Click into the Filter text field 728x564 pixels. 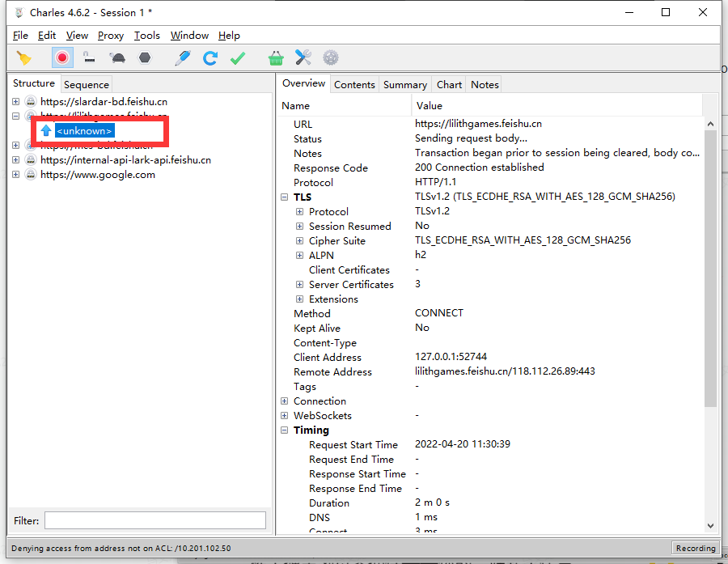(x=155, y=520)
